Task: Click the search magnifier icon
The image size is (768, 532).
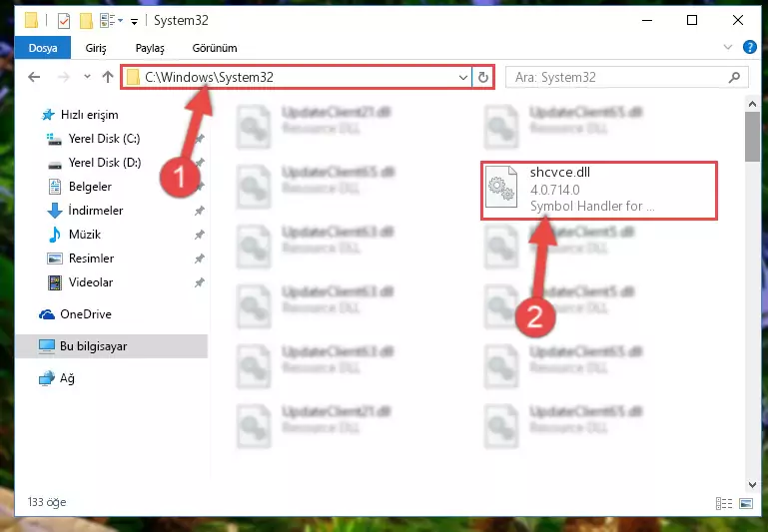Action: coord(734,77)
